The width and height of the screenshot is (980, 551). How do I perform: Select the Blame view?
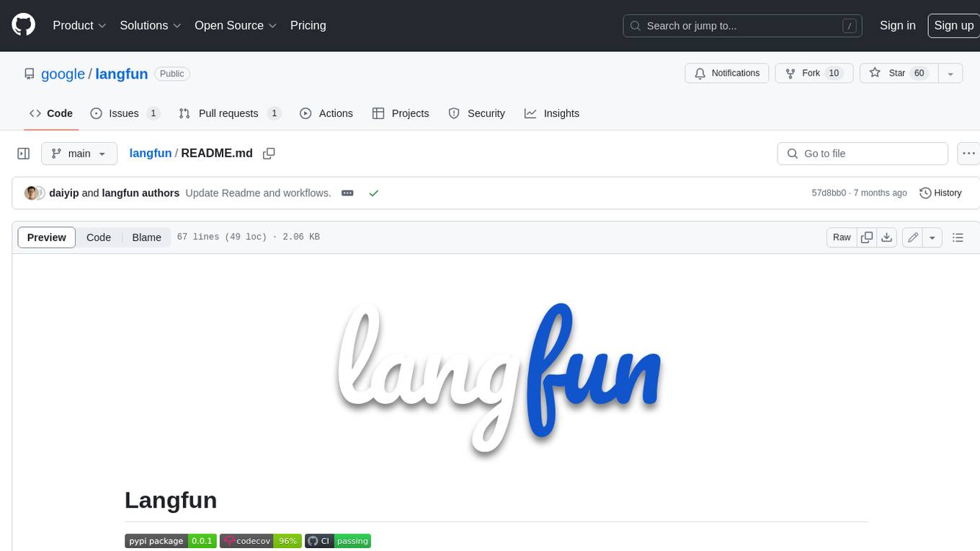(146, 237)
